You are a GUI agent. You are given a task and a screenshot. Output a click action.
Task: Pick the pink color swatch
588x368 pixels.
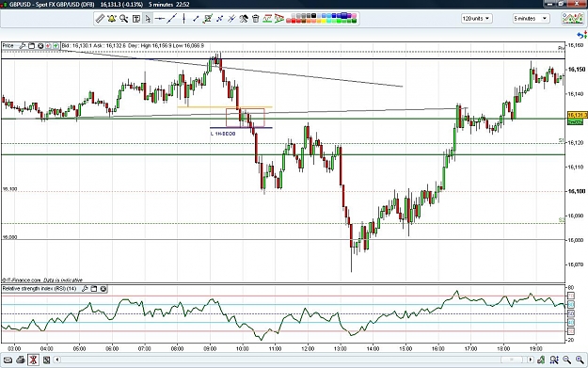pyautogui.click(x=353, y=16)
